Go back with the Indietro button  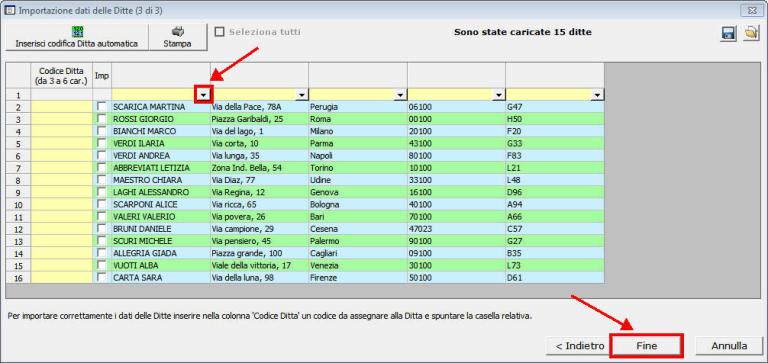(x=579, y=346)
